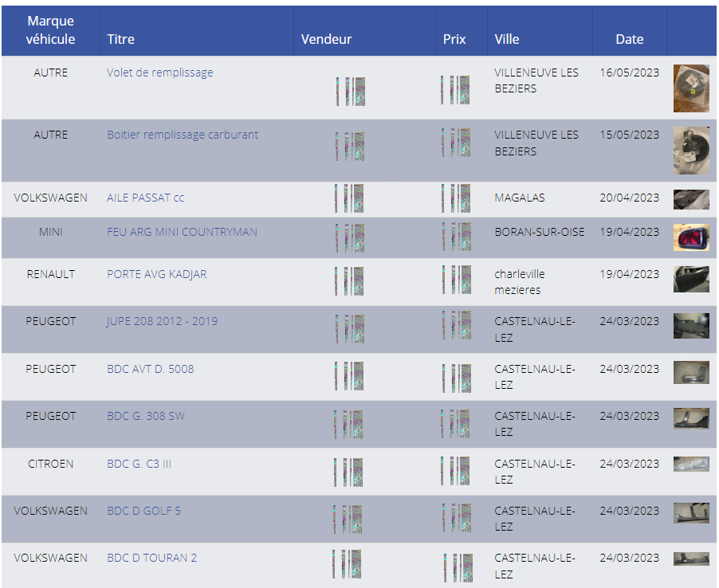View thumbnail of BDC G. 308 SW
The image size is (719, 588).
pyautogui.click(x=691, y=418)
